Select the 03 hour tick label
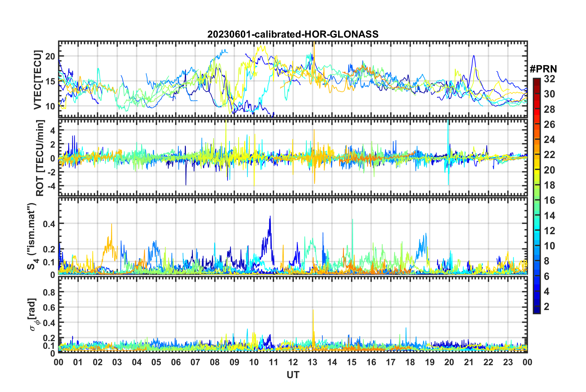This screenshot has height=392, width=586. coord(117,362)
